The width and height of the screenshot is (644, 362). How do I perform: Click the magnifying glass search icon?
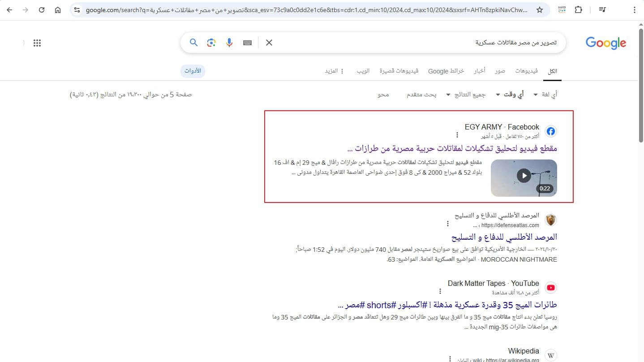(x=193, y=43)
